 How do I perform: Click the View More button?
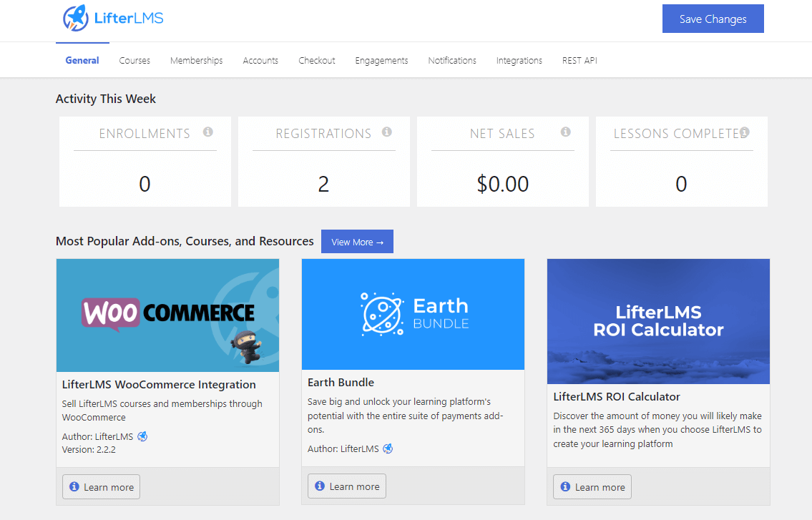(x=357, y=242)
